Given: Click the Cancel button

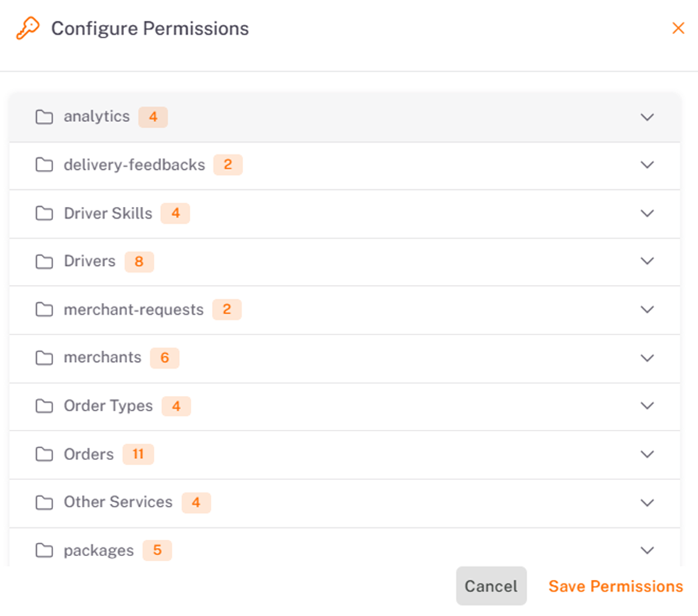Looking at the screenshot, I should pos(491,586).
